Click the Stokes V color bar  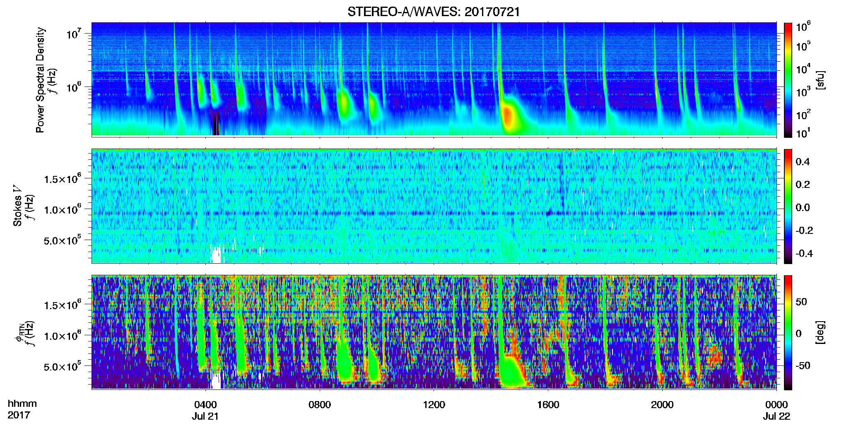pyautogui.click(x=788, y=206)
